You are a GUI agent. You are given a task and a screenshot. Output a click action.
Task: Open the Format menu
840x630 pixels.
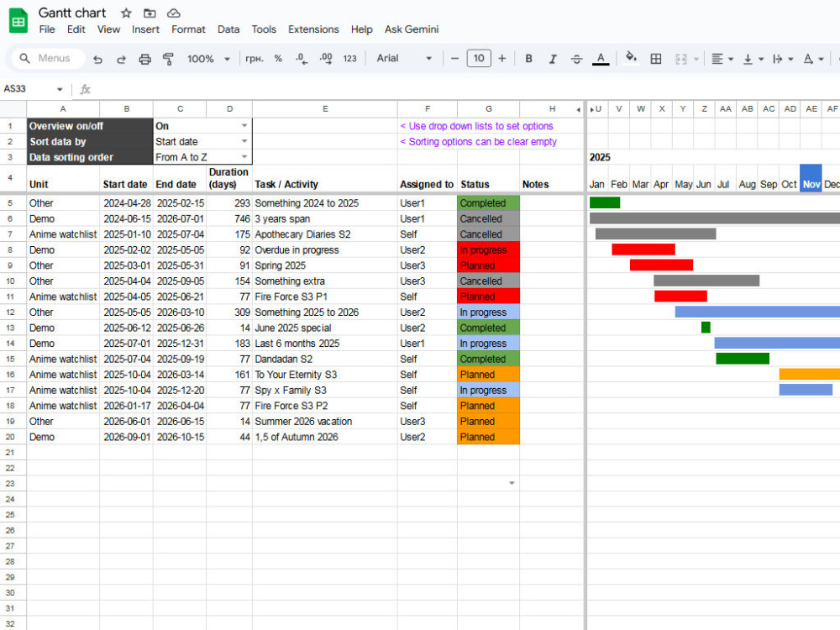click(188, 29)
